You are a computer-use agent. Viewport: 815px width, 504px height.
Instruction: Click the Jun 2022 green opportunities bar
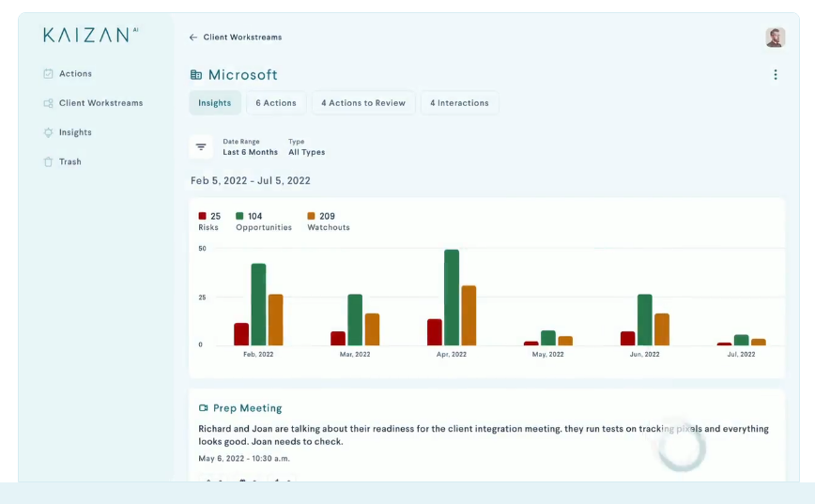click(x=645, y=320)
